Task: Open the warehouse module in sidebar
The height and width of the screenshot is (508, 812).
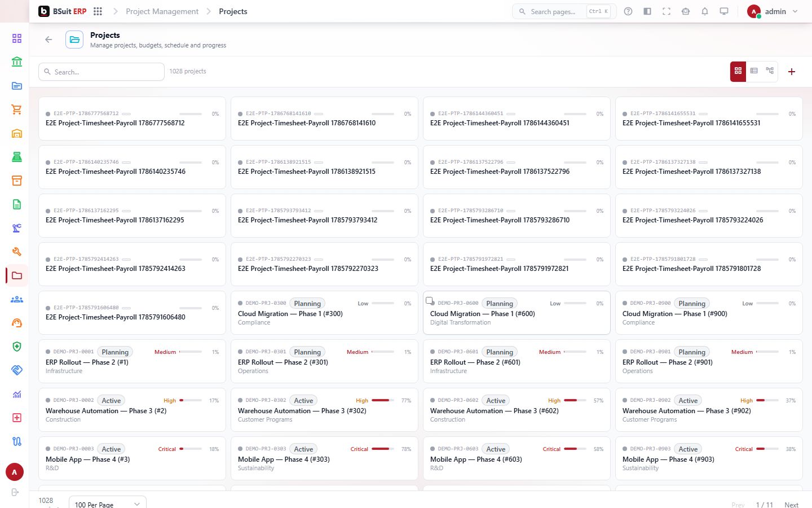Action: (x=17, y=133)
